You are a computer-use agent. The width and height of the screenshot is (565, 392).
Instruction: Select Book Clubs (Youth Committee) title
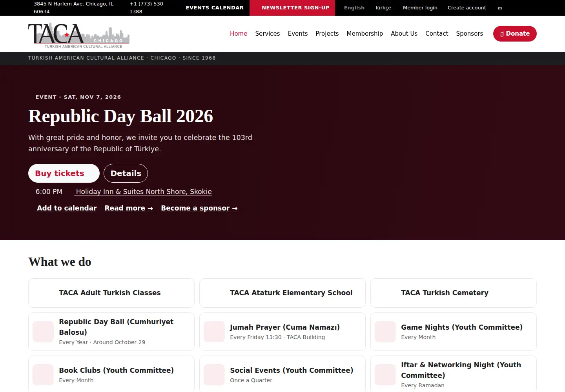coord(117,370)
